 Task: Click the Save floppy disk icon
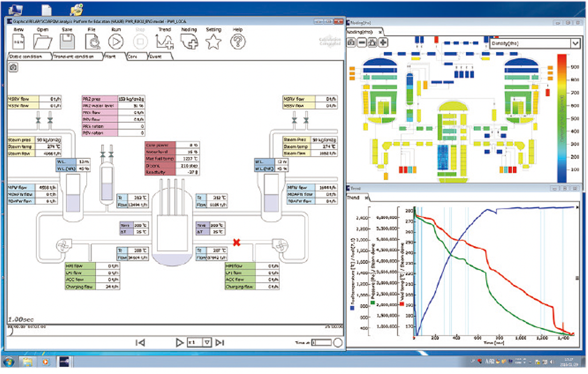[67, 41]
